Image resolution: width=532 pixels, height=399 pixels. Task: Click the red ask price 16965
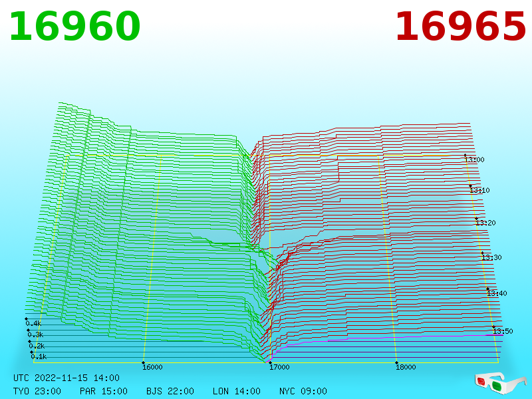(460, 27)
